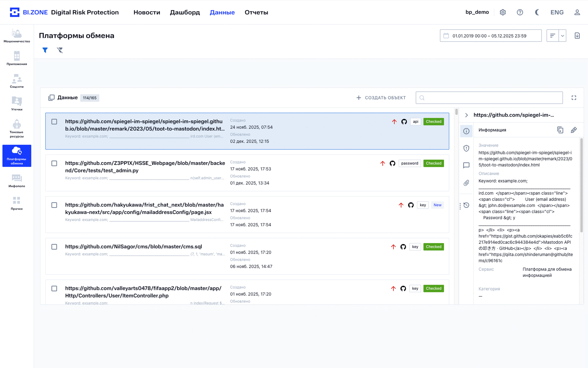Image resolution: width=588 pixels, height=368 pixels.
Task: Open filter options with the filter icon
Action: [x=45, y=50]
